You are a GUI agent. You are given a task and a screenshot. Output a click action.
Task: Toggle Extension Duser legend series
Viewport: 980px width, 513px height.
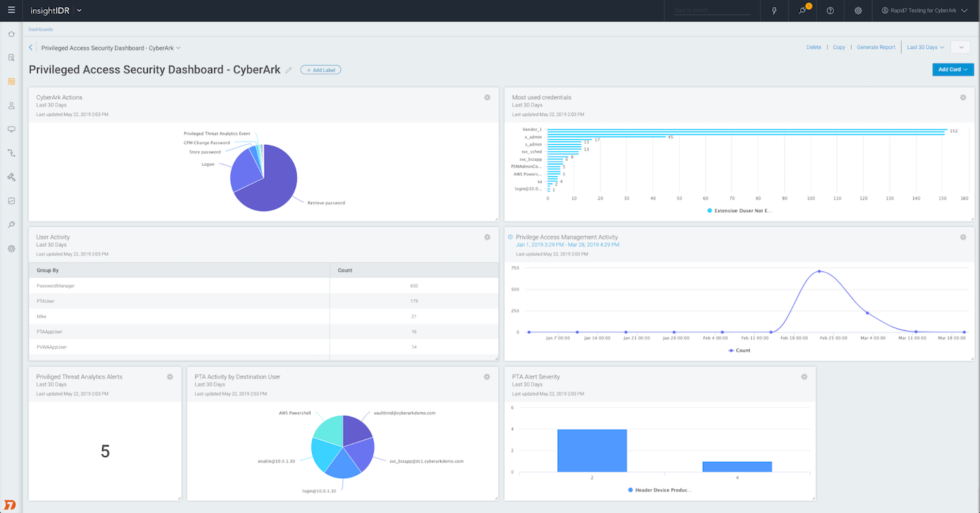(x=739, y=210)
